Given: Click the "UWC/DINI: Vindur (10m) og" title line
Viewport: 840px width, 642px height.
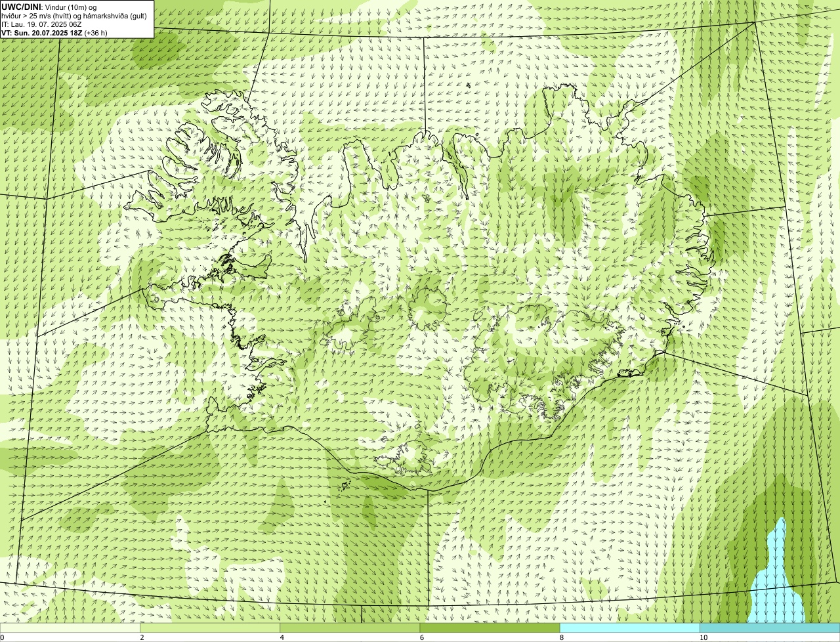Looking at the screenshot, I should [49, 7].
